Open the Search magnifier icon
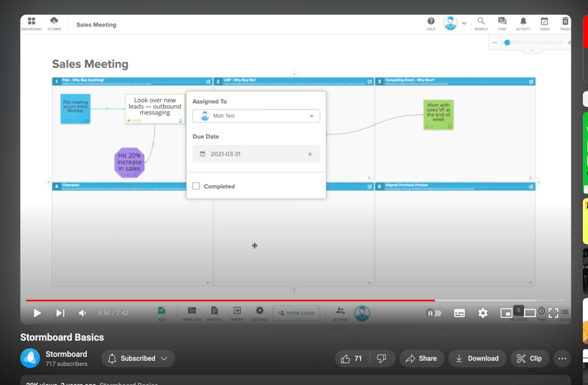This screenshot has height=385, width=588. pos(481,24)
